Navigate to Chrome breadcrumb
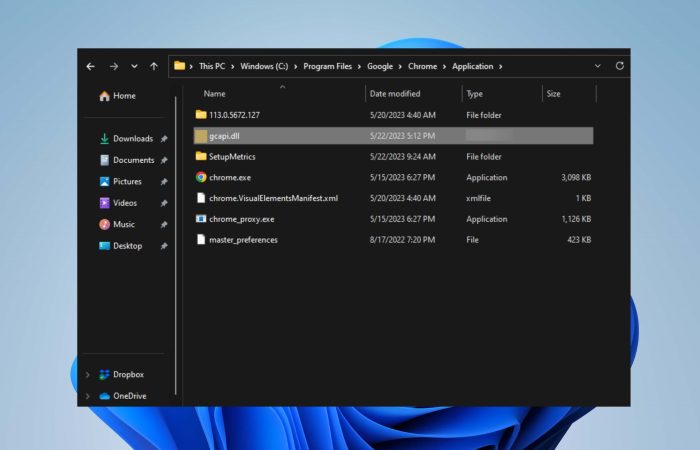Screen dimensions: 700x450 [x=422, y=67]
